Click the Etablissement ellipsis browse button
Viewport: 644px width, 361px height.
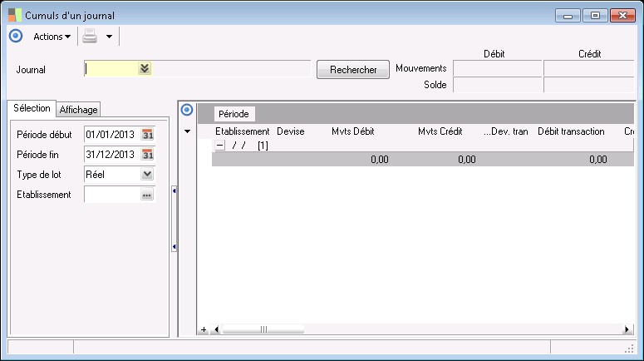(147, 195)
